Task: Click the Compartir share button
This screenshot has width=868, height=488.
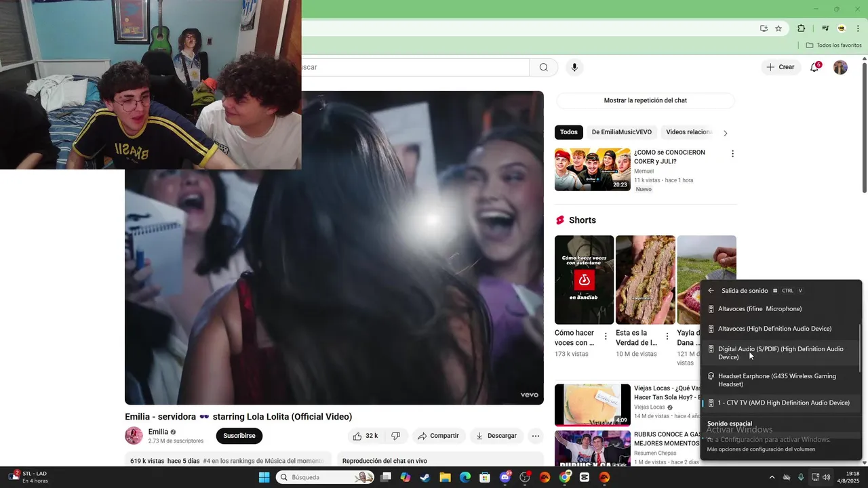Action: point(438,436)
